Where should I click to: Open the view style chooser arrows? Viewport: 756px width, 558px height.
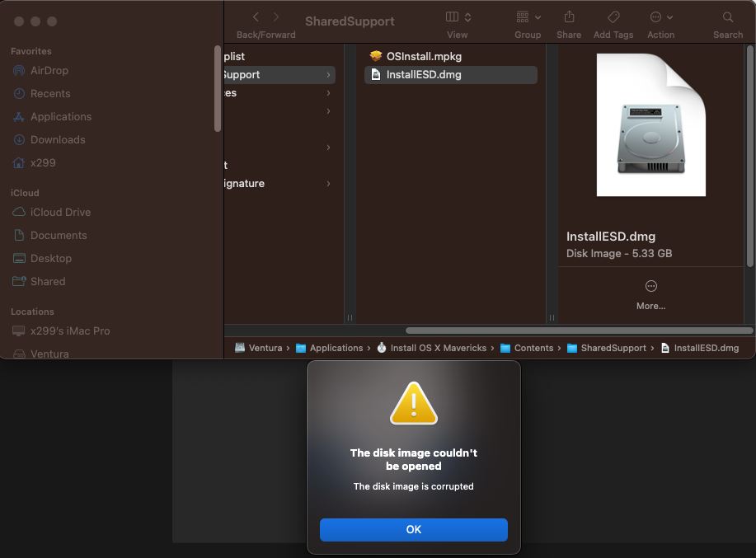point(467,17)
